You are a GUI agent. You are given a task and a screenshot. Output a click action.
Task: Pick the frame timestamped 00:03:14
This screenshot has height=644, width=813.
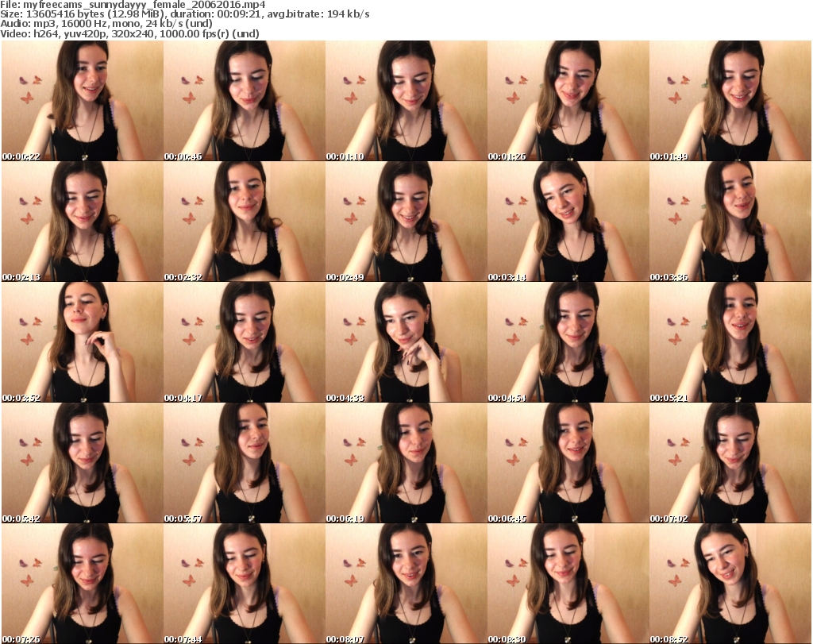(x=568, y=222)
